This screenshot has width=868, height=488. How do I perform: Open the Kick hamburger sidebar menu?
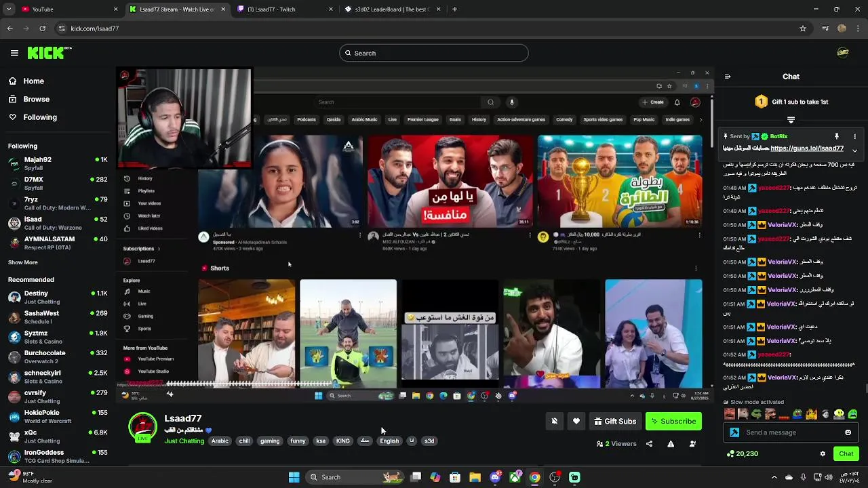14,53
